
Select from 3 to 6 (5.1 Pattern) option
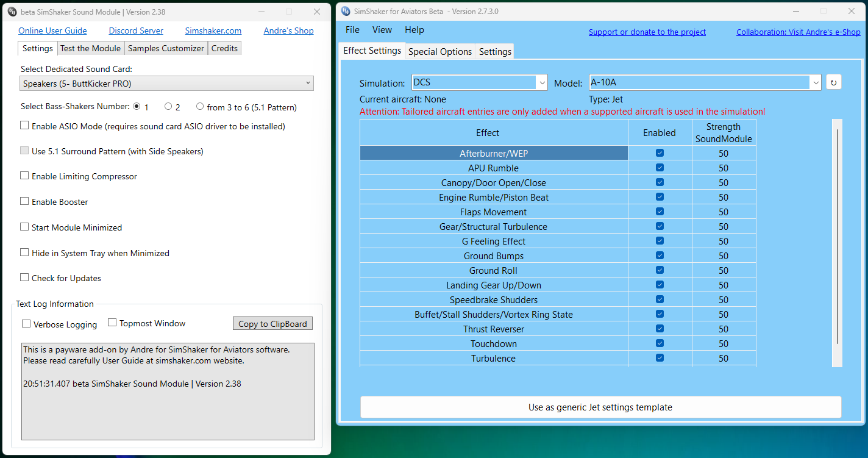coord(200,106)
